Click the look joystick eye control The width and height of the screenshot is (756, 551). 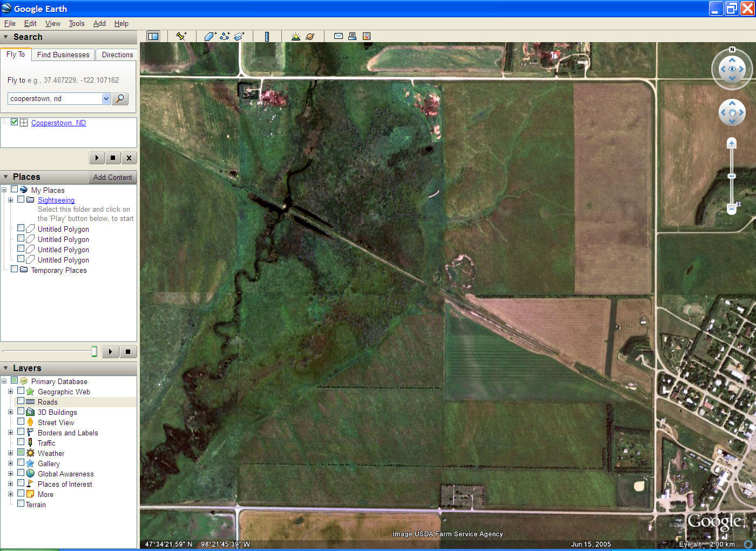[x=732, y=69]
